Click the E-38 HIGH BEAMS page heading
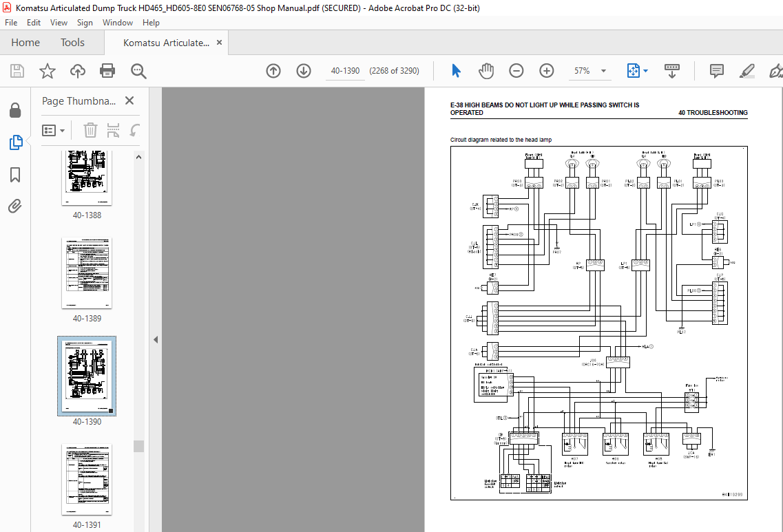 click(545, 109)
